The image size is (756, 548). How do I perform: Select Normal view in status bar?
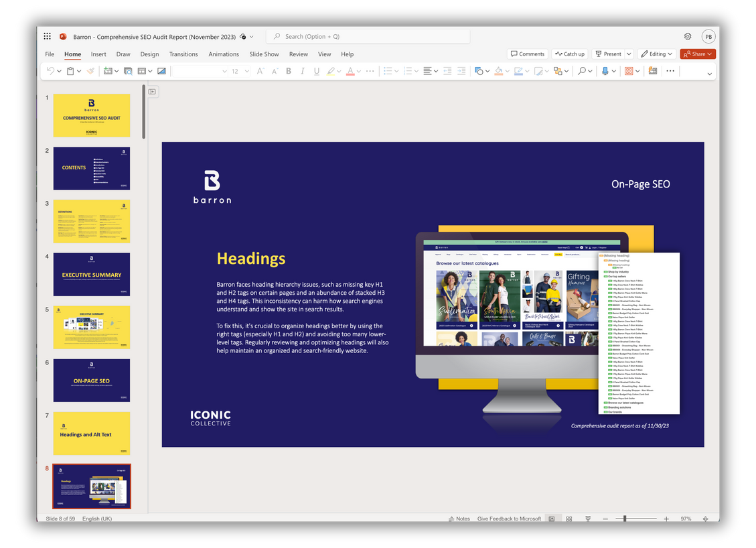click(552, 519)
